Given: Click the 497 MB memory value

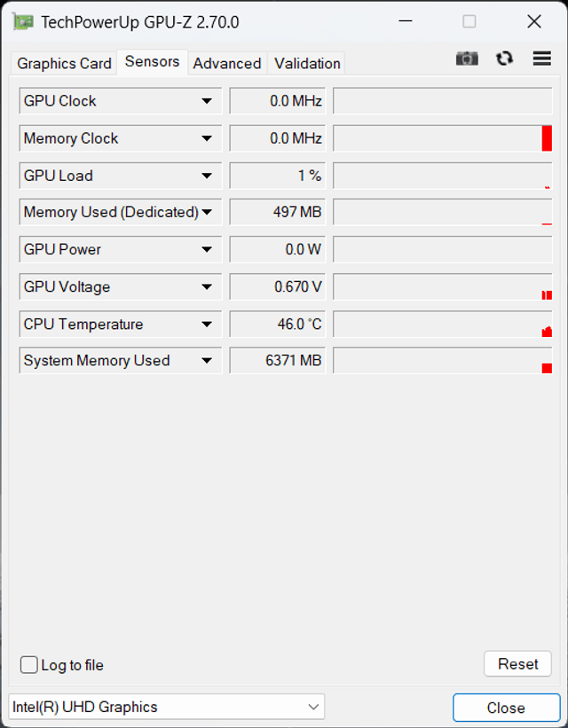Looking at the screenshot, I should [278, 212].
